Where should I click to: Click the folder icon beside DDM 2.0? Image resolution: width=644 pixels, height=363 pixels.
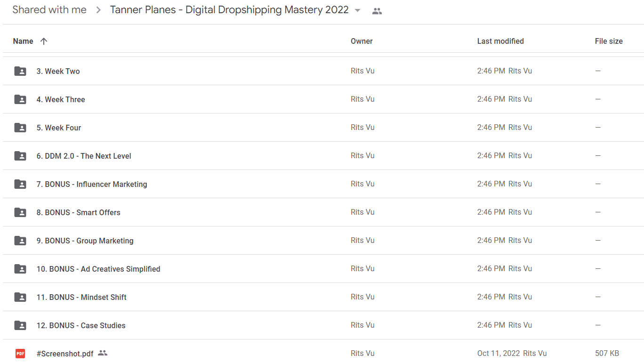click(20, 156)
